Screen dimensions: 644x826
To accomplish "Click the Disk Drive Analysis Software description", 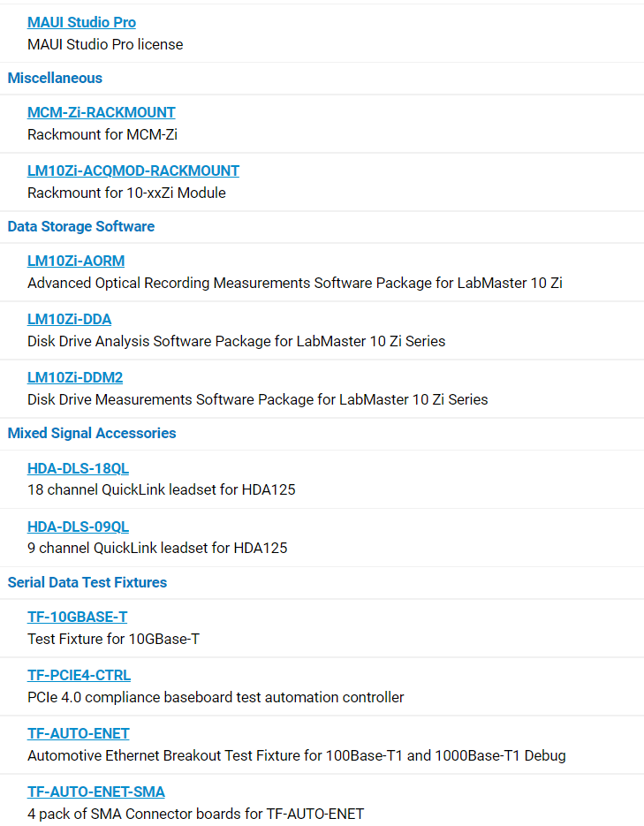I will coord(237,341).
